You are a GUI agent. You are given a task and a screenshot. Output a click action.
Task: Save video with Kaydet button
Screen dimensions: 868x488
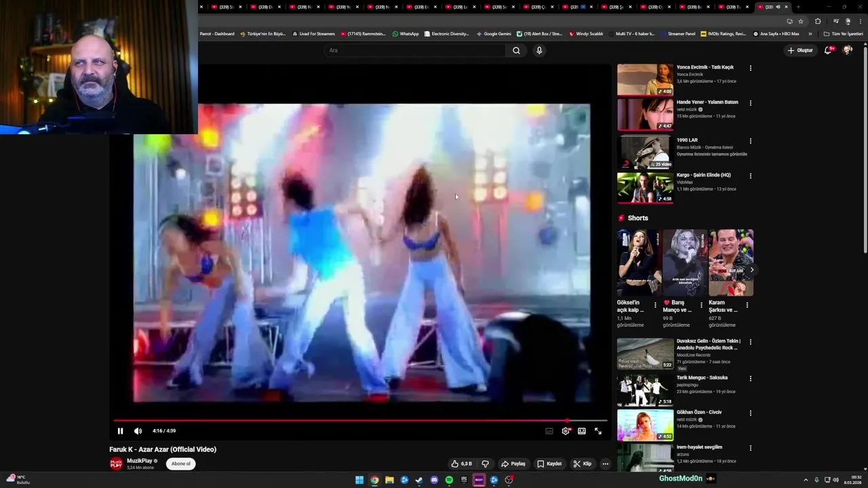pos(549,464)
